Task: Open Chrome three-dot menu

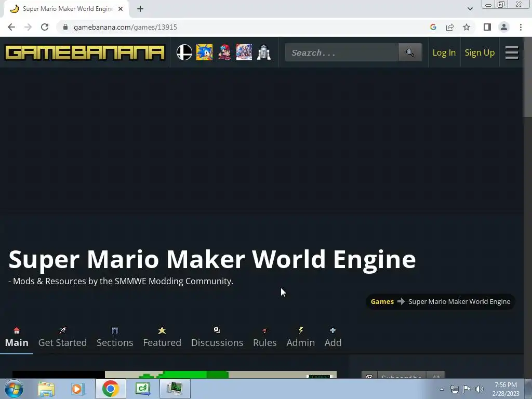Action: [x=521, y=27]
